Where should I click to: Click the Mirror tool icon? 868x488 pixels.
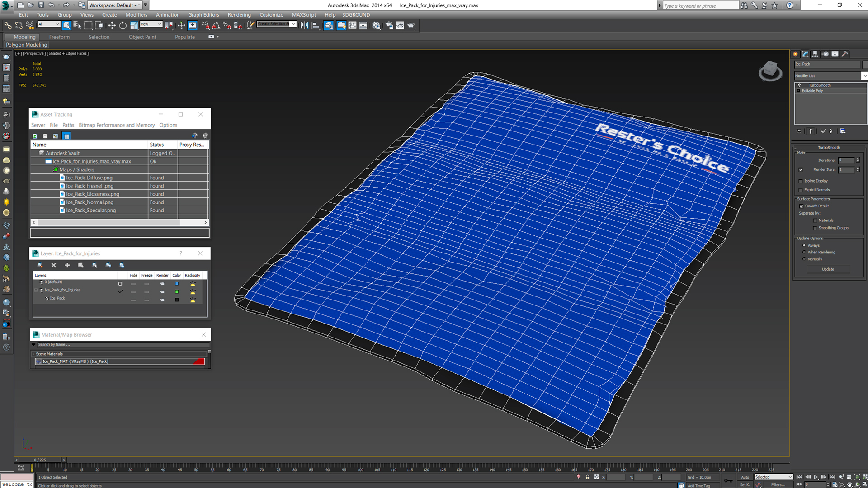(305, 25)
